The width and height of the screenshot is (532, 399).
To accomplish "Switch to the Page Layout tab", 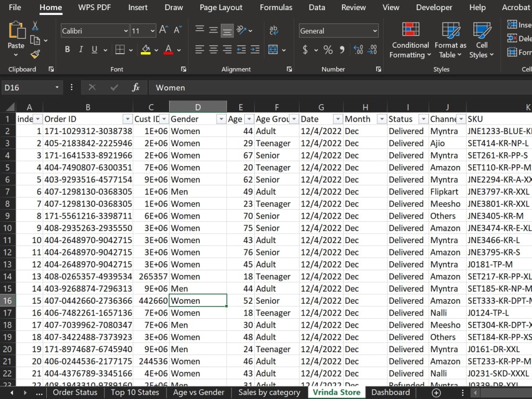I will [x=221, y=7].
